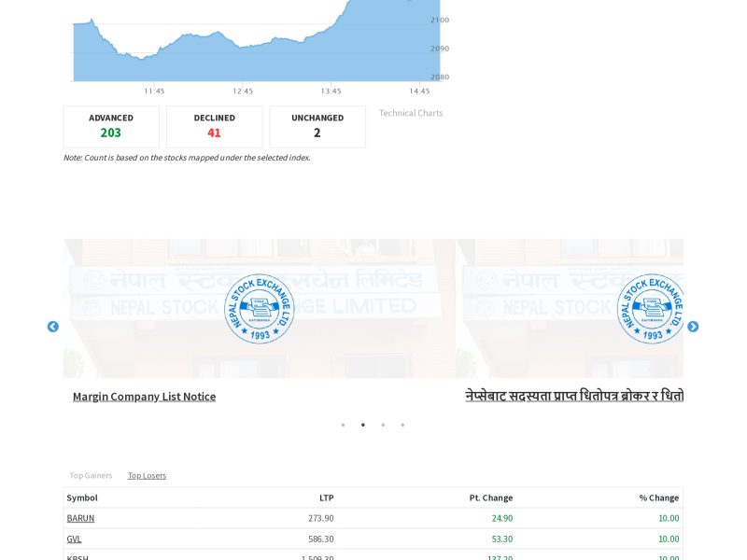Select the second carousel pagination dot
The width and height of the screenshot is (747, 560).
point(363,425)
